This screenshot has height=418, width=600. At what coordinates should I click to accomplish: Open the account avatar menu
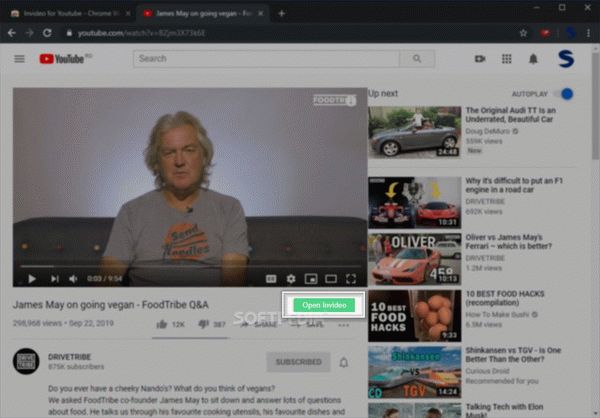coord(566,59)
